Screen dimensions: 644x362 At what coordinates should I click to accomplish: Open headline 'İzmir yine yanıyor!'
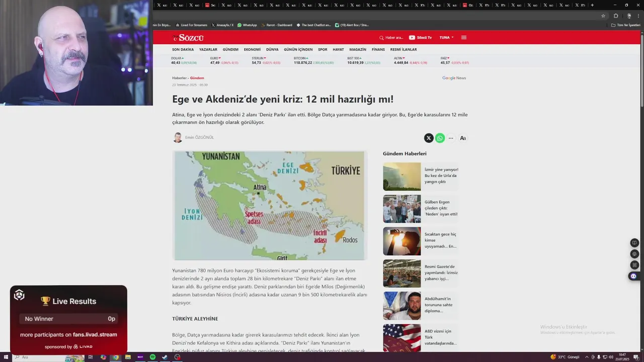(441, 175)
